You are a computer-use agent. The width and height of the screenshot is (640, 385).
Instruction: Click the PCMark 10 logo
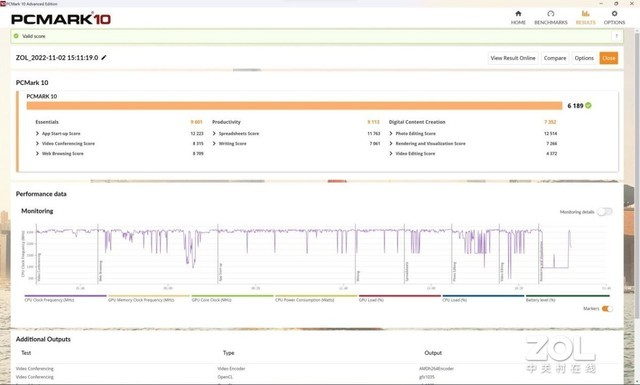tap(61, 19)
